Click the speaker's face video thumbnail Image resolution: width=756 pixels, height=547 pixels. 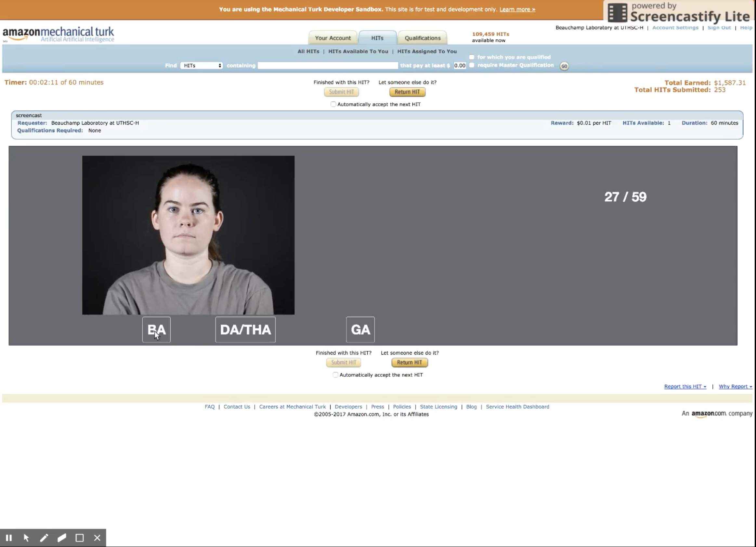(188, 235)
